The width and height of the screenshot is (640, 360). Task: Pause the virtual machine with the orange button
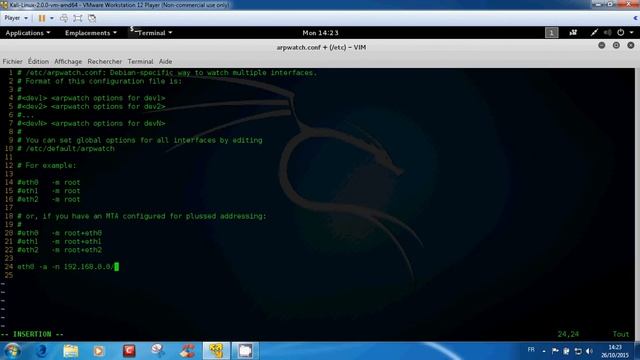[x=42, y=18]
